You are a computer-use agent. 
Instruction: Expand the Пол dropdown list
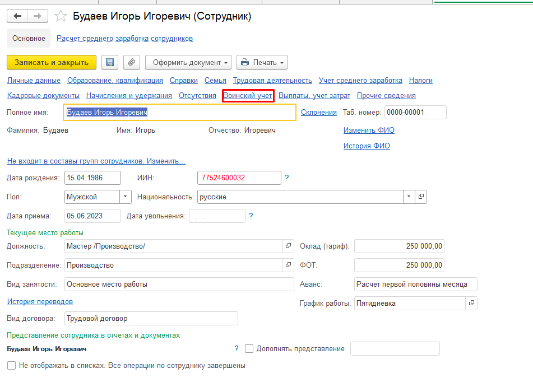pyautogui.click(x=126, y=197)
